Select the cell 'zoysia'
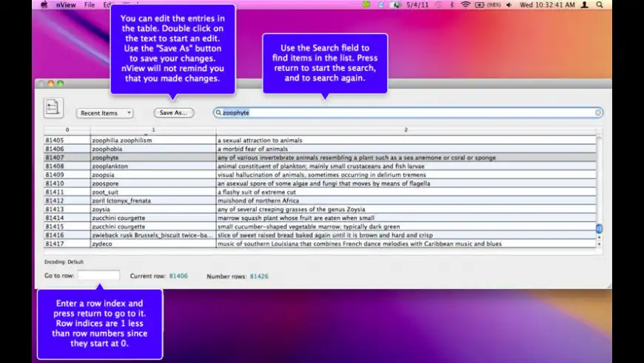The height and width of the screenshot is (363, 644). (153, 209)
